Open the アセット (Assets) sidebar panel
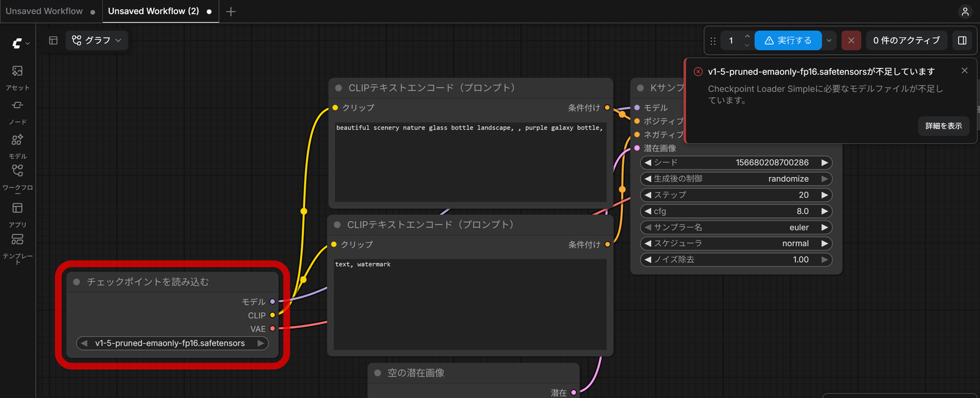 coord(17,78)
